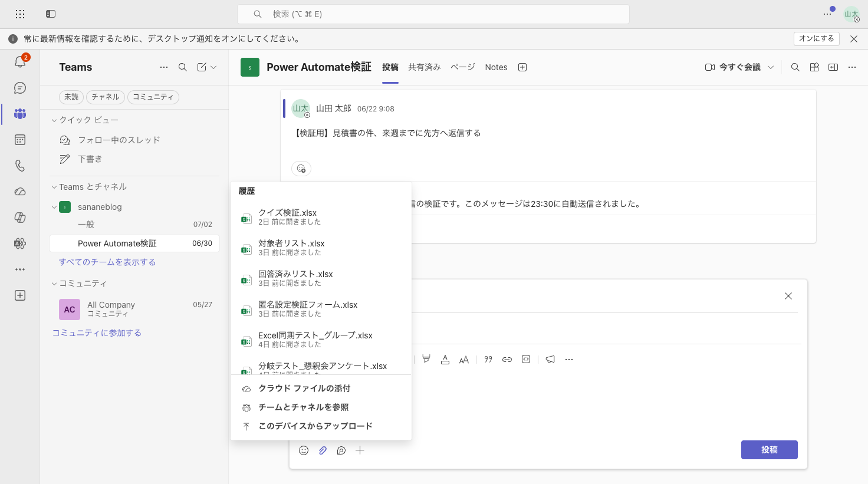Open emoji picker in compose box
Viewport: 868px width, 484px height.
click(304, 450)
